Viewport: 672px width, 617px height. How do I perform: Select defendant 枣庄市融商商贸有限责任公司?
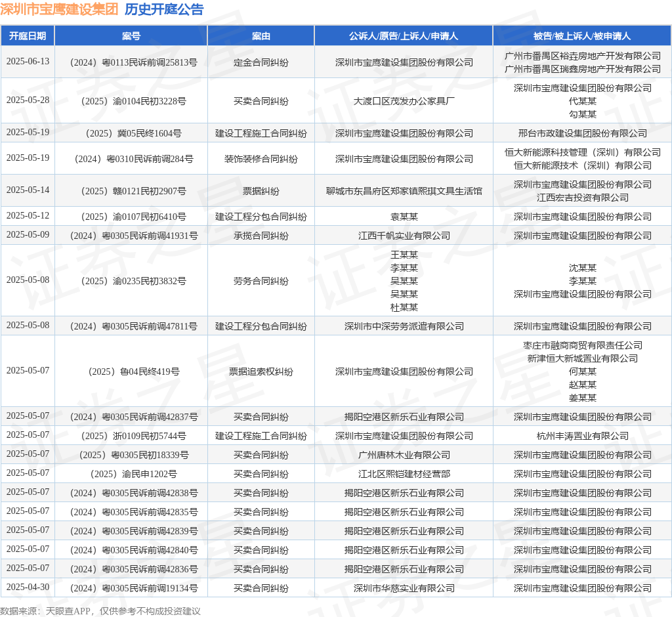pyautogui.click(x=583, y=346)
